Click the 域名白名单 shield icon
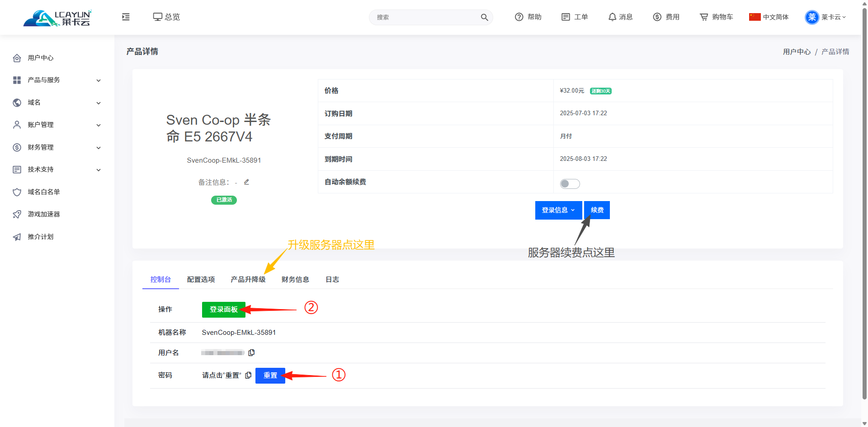This screenshot has width=868, height=427. (17, 192)
